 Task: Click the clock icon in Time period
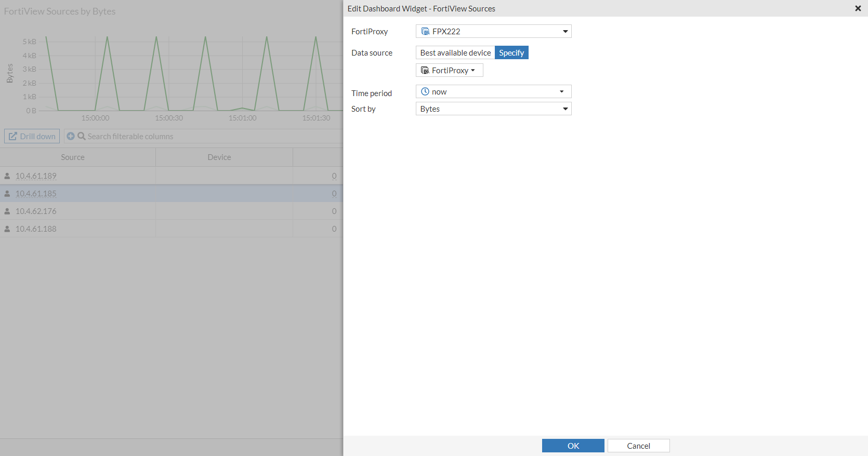click(x=425, y=91)
